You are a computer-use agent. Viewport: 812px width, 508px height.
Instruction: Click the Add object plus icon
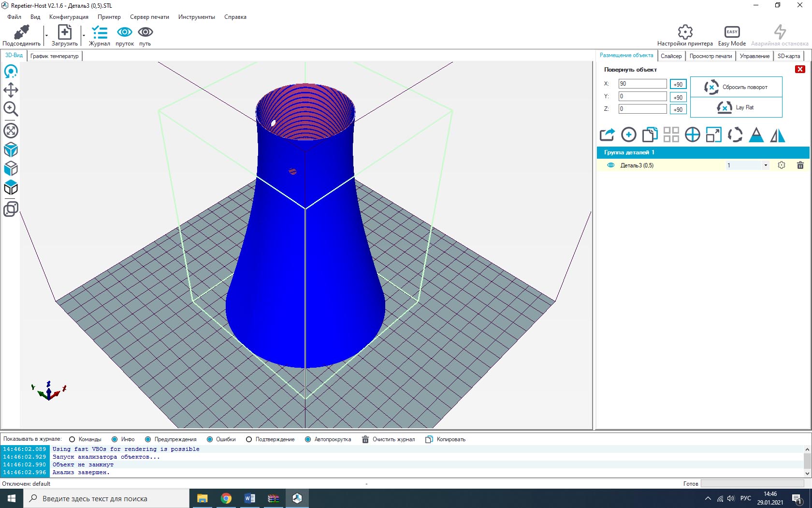point(628,135)
